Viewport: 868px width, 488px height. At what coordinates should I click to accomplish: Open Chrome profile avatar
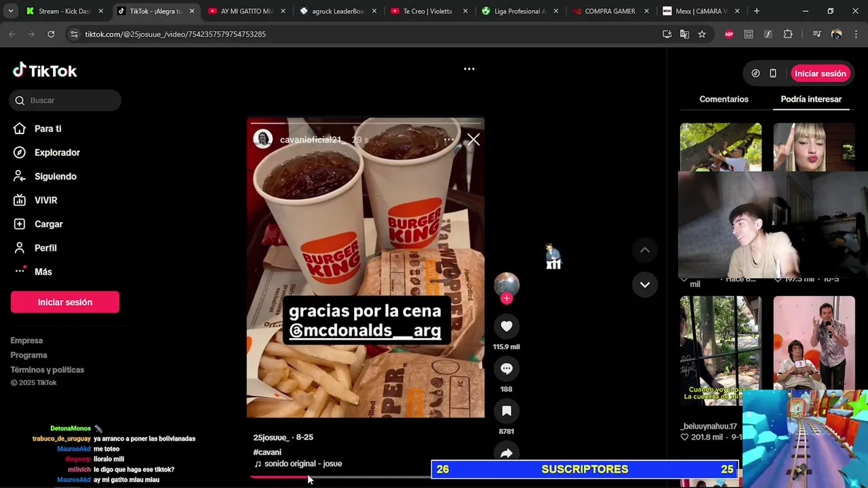tap(836, 34)
